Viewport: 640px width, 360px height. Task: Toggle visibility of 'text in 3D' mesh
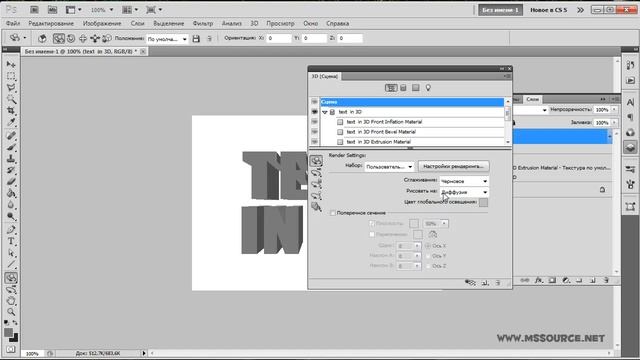[314, 111]
